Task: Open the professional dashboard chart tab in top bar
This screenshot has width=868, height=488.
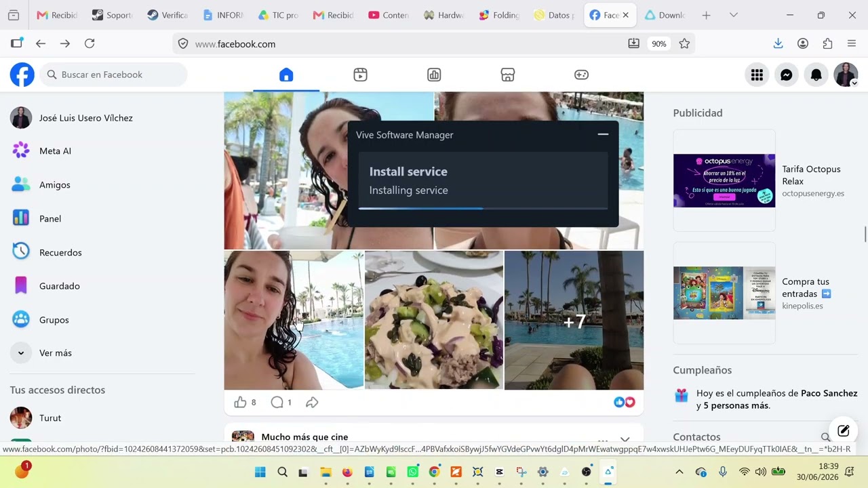Action: (434, 75)
